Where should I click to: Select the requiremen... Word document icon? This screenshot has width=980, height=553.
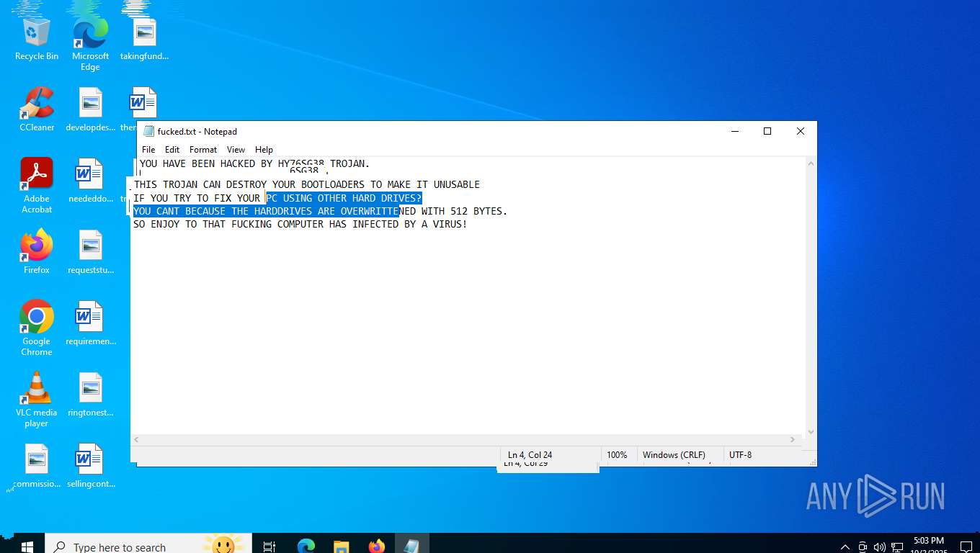(90, 323)
